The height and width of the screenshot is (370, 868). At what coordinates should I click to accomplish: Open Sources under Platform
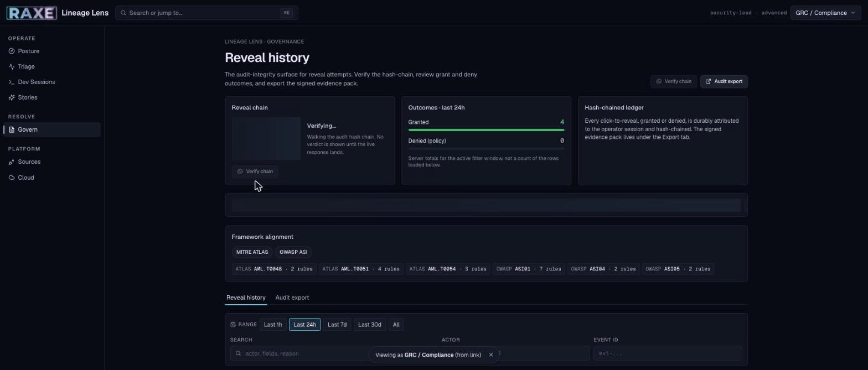tap(51, 161)
